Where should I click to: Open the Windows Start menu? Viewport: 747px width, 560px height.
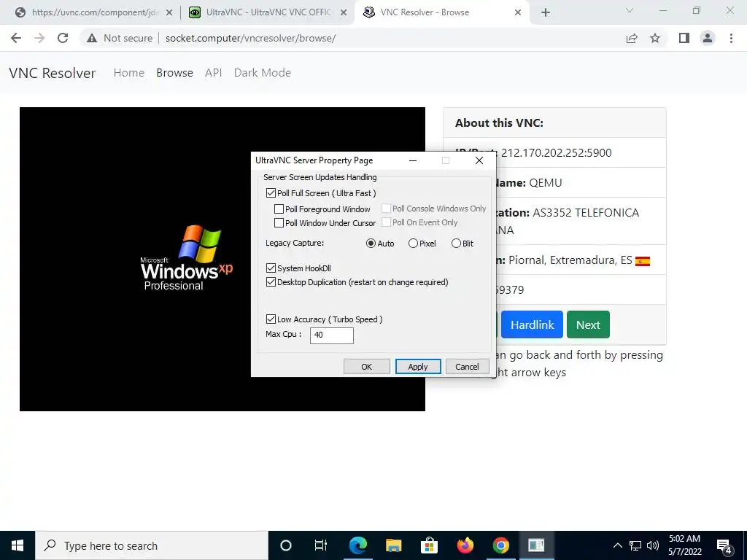[18, 545]
